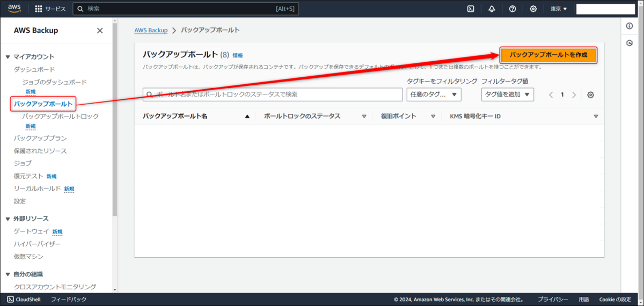Go to previous page of vaults
The image size is (644, 306).
[x=551, y=94]
